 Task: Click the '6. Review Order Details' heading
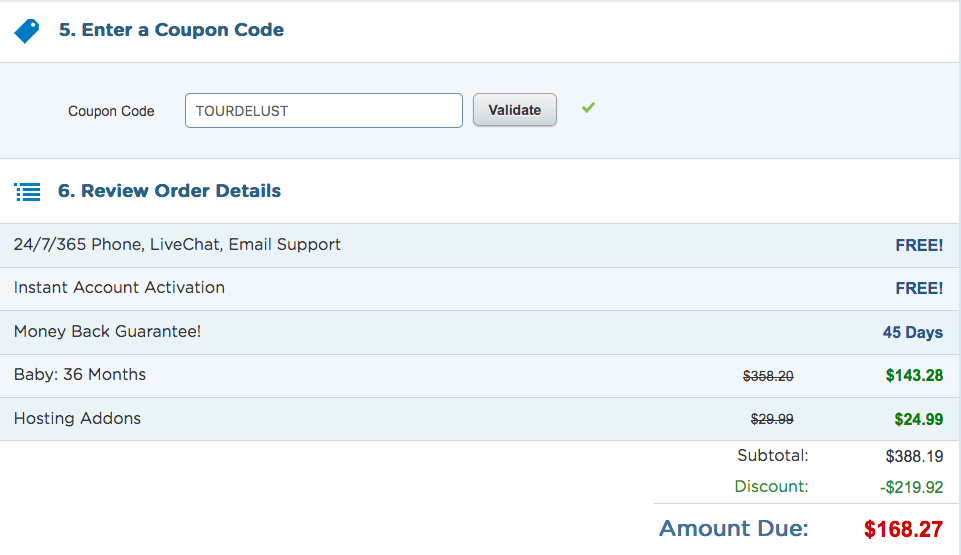coord(169,191)
